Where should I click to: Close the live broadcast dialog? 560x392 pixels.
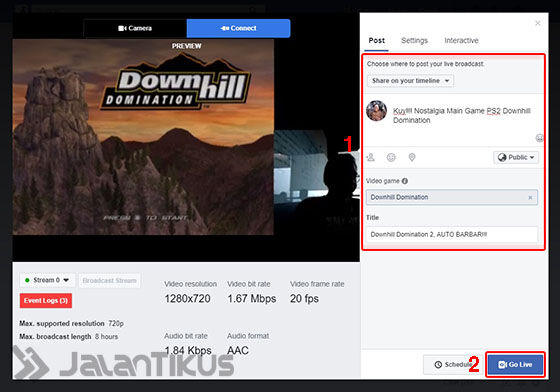coord(538,23)
